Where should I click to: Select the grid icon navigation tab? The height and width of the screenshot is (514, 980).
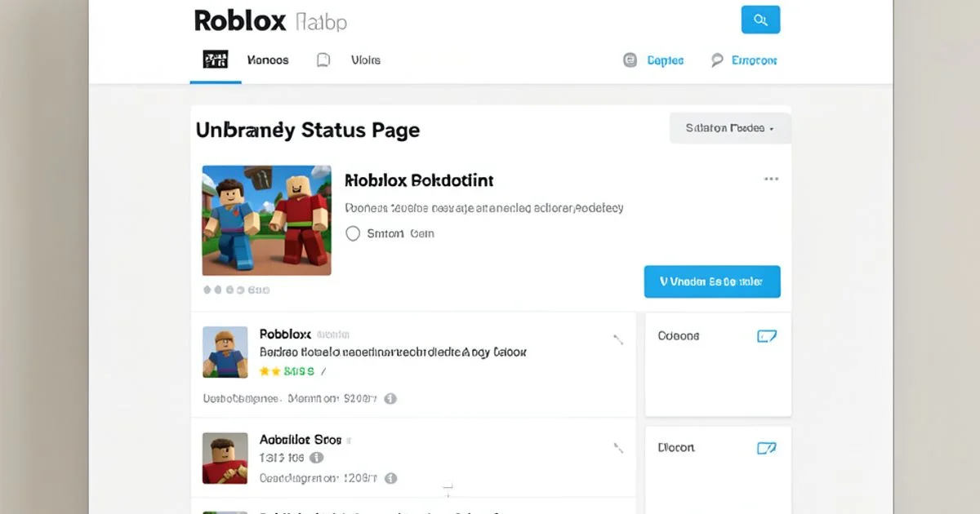click(215, 59)
